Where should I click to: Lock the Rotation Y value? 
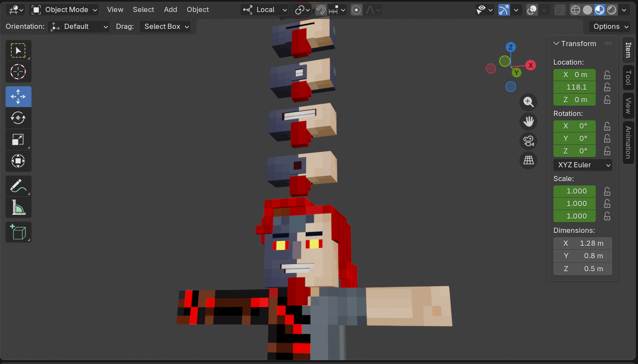tap(607, 138)
